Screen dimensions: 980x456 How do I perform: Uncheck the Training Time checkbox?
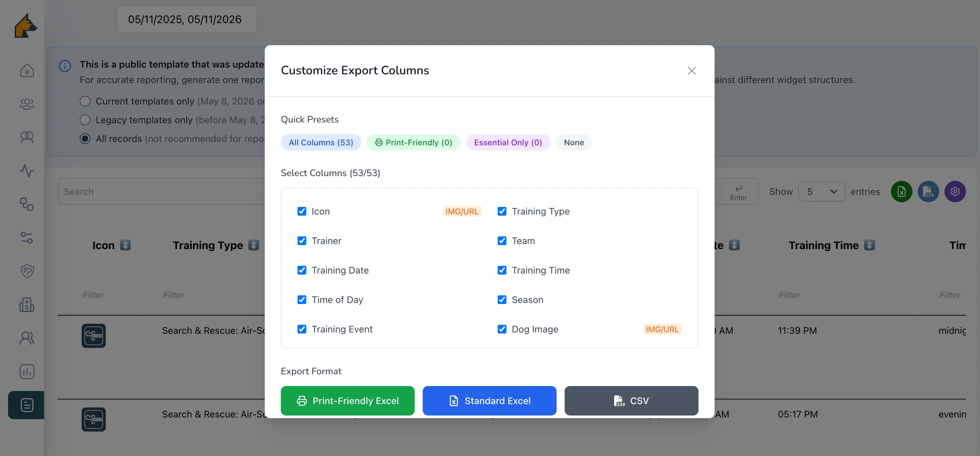(502, 270)
